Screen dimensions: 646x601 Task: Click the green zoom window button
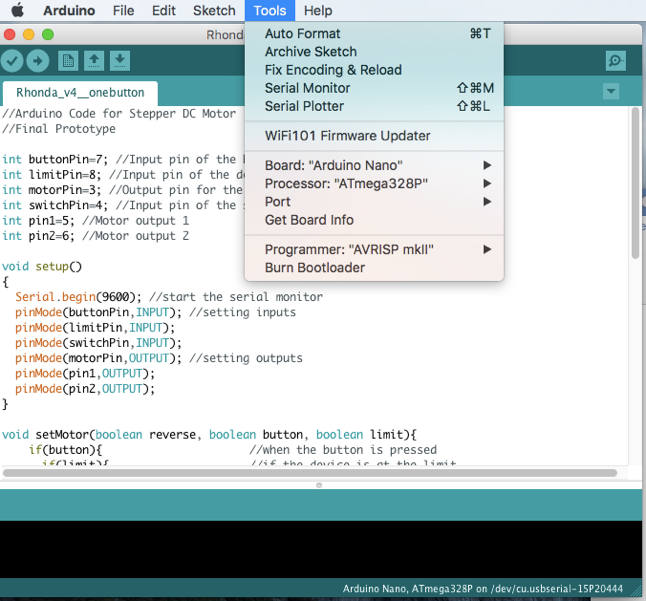coord(48,35)
